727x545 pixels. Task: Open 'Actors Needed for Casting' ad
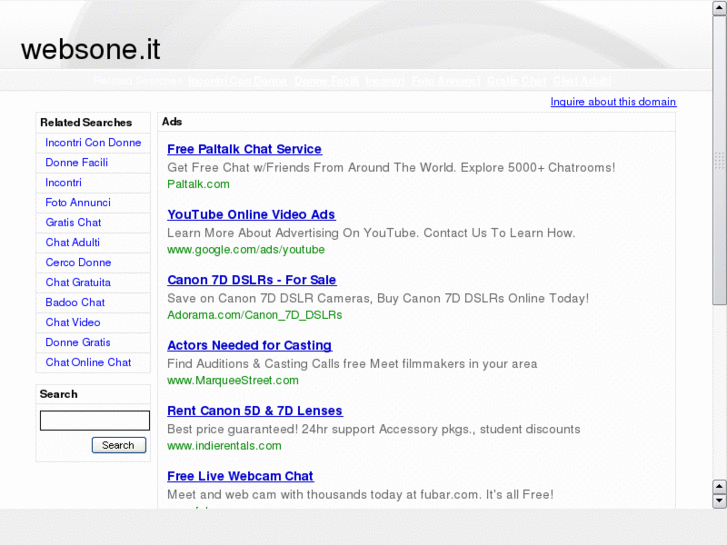(249, 345)
